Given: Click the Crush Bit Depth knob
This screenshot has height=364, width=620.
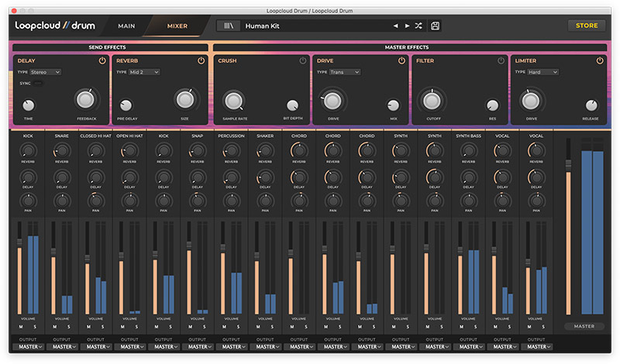Looking at the screenshot, I should (x=293, y=105).
